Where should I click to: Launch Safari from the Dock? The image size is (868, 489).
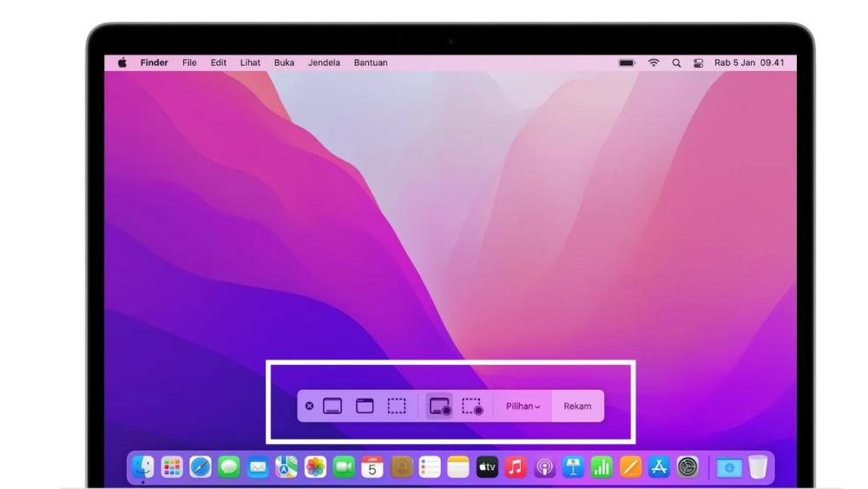point(199,467)
